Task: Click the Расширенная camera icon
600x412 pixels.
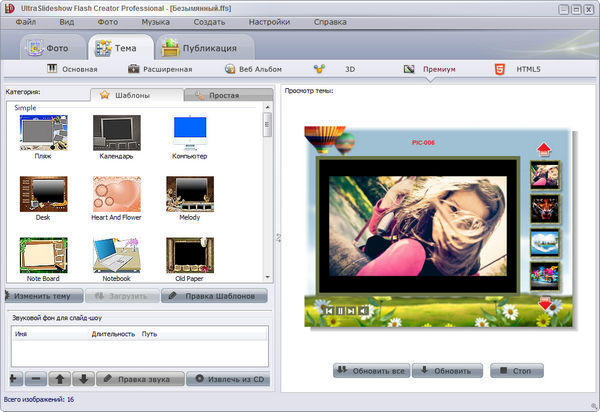Action: pos(134,69)
